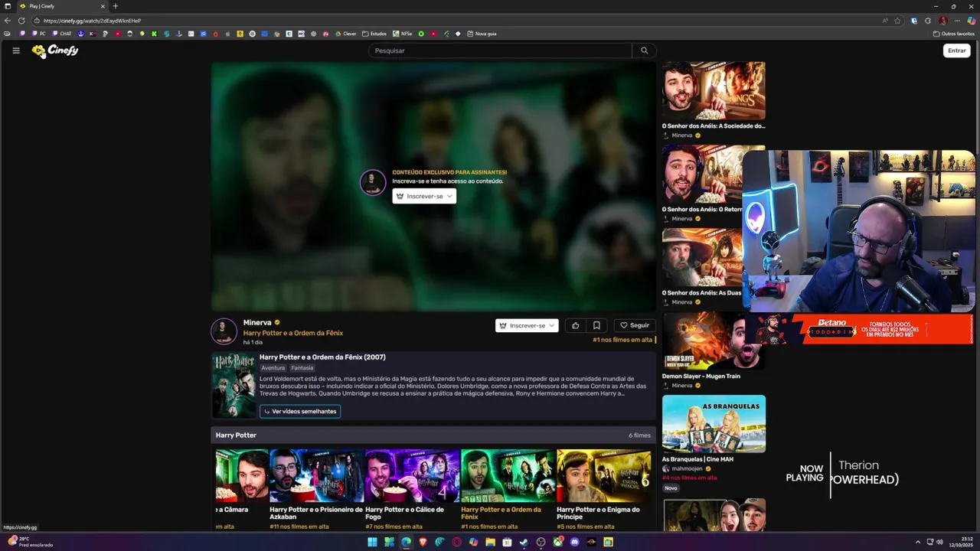Close the Play | Cinefy tab

pos(103,6)
